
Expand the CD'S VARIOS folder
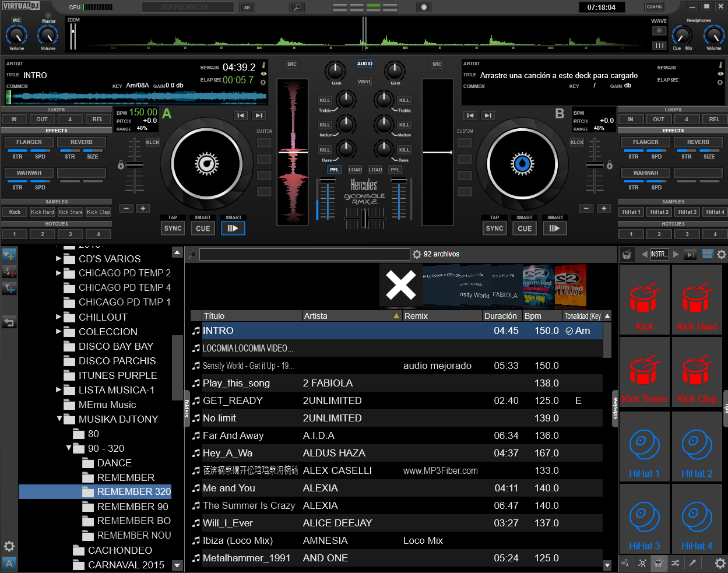point(58,258)
